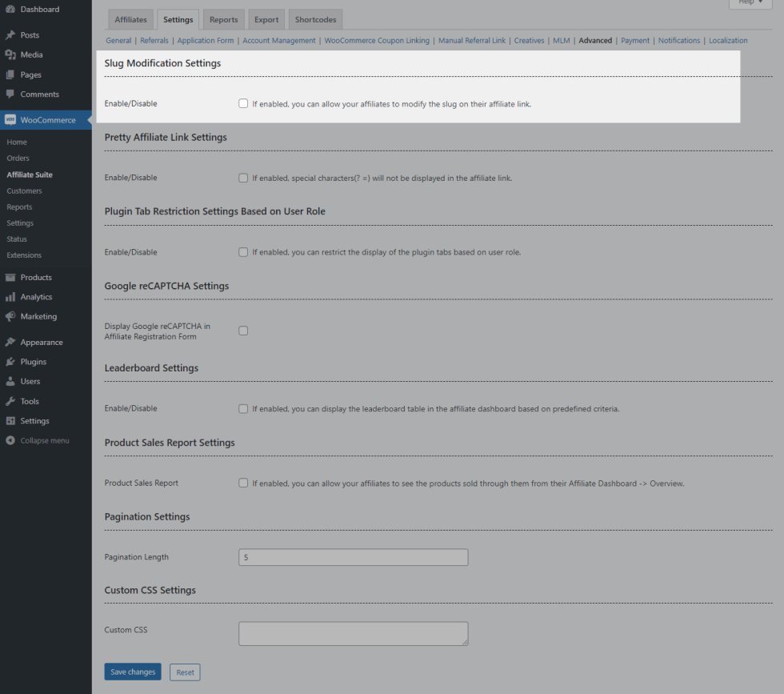Switch to the Affiliates tab
This screenshot has height=694, width=784.
[130, 19]
